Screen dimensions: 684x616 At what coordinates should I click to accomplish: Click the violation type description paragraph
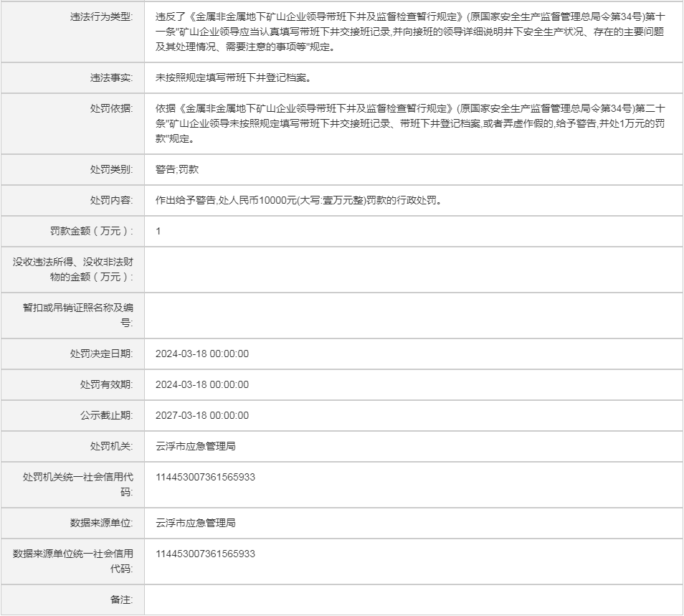tap(410, 32)
